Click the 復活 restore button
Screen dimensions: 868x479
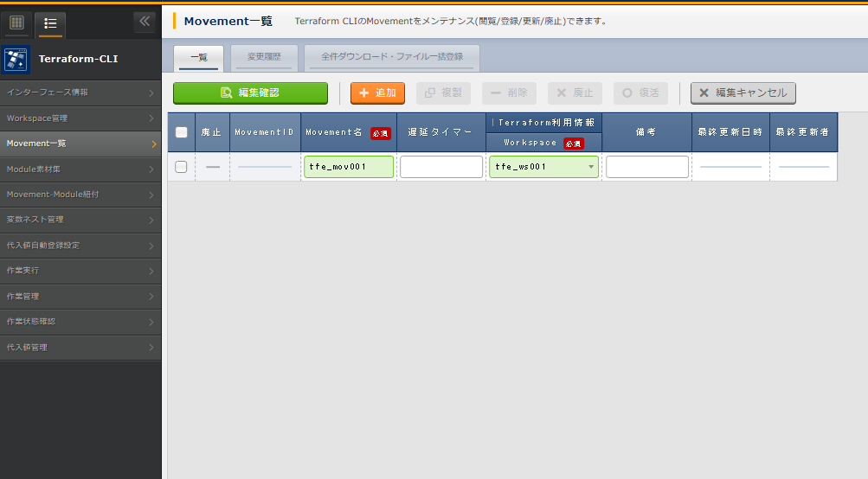pyautogui.click(x=641, y=93)
